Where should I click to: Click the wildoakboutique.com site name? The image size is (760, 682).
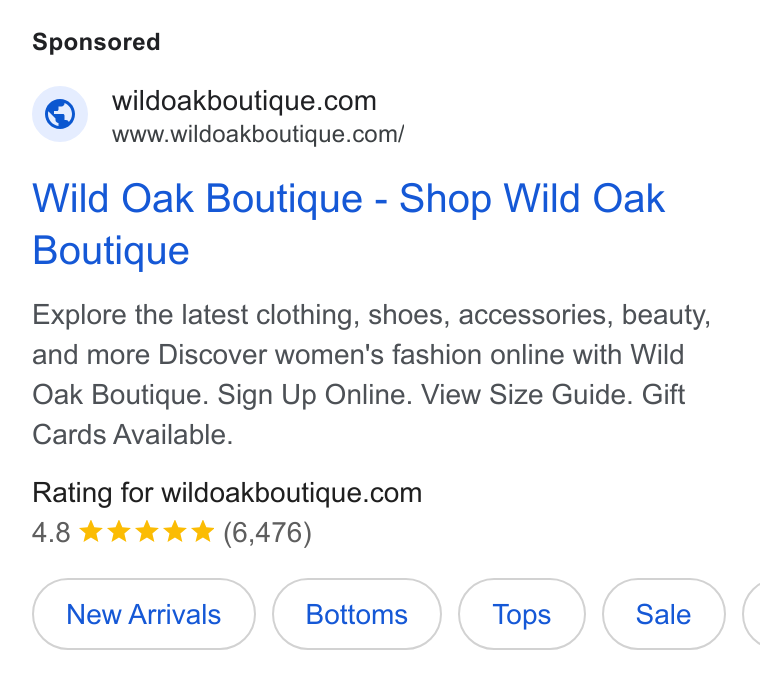tap(244, 101)
